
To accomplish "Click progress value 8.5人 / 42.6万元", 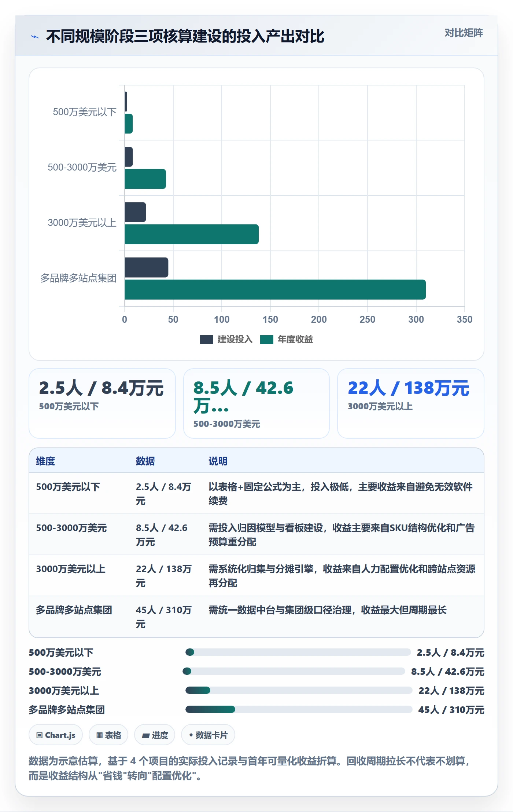I will click(x=448, y=672).
